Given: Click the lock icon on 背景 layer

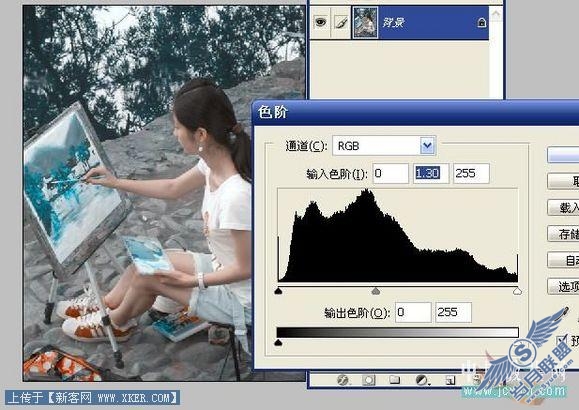Looking at the screenshot, I should (x=481, y=23).
